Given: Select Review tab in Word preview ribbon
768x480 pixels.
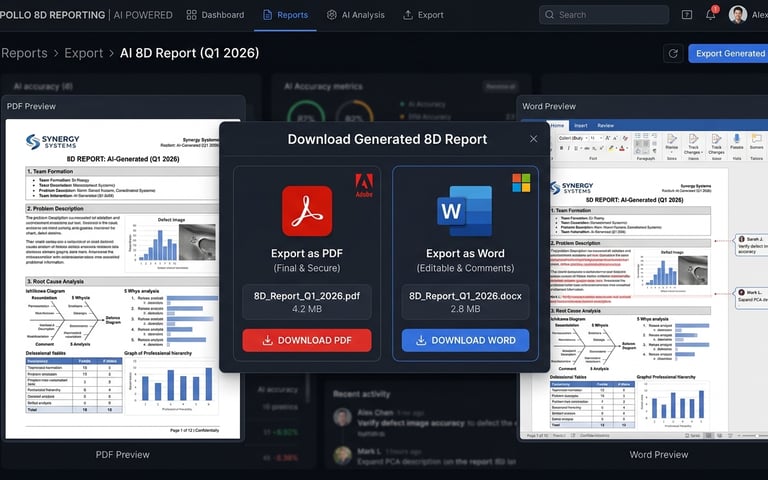Looking at the screenshot, I should click(605, 125).
